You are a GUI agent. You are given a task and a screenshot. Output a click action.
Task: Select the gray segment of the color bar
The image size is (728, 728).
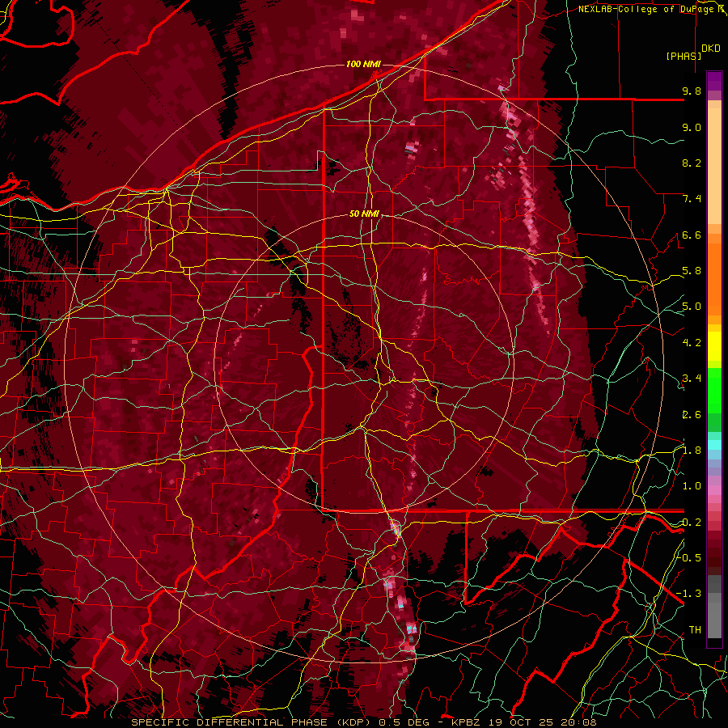714,608
